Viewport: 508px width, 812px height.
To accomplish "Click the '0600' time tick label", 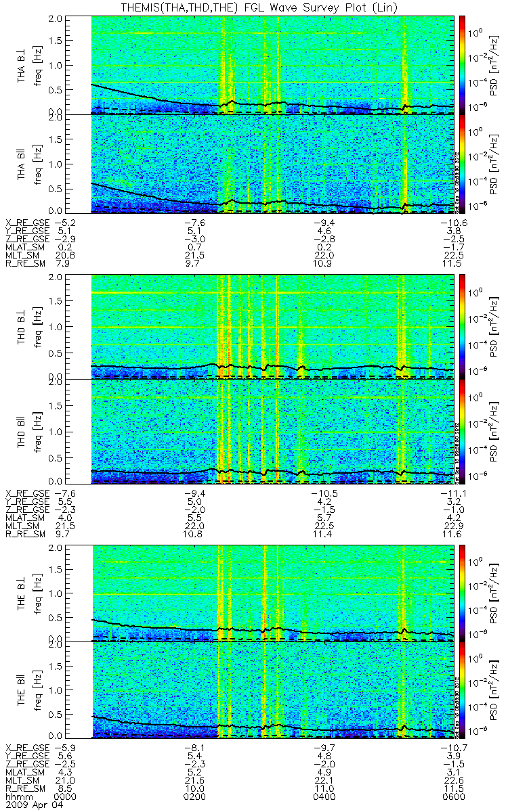I will [454, 797].
